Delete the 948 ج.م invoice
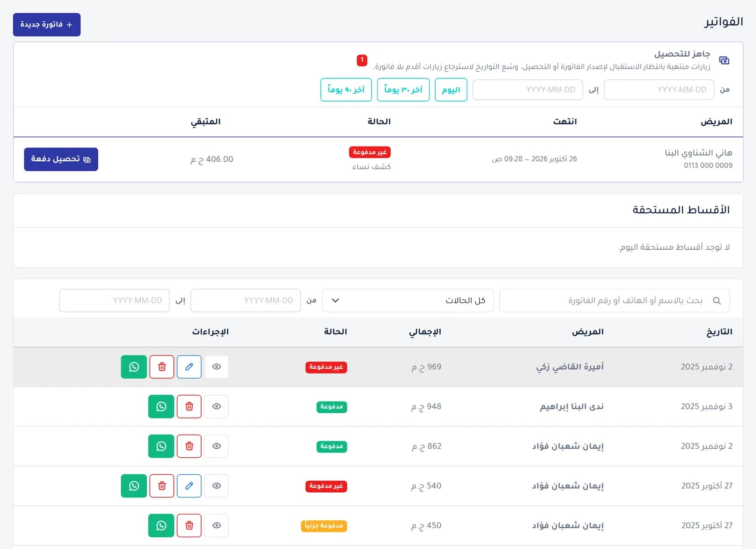This screenshot has width=756, height=549. (x=189, y=407)
